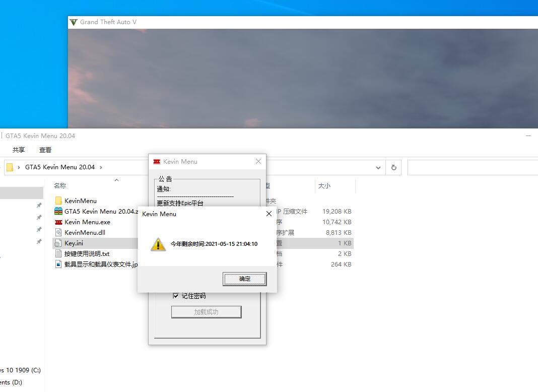The image size is (538, 392).
Task: Close the Kevin Menu loader window
Action: click(x=258, y=161)
